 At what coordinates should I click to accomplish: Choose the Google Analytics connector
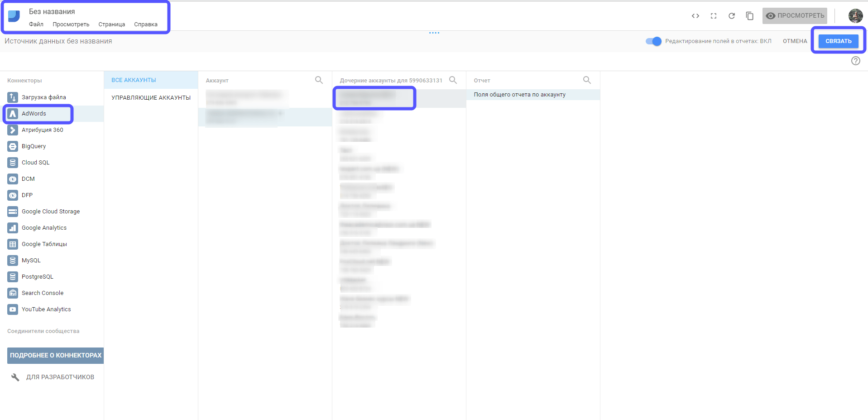(44, 228)
